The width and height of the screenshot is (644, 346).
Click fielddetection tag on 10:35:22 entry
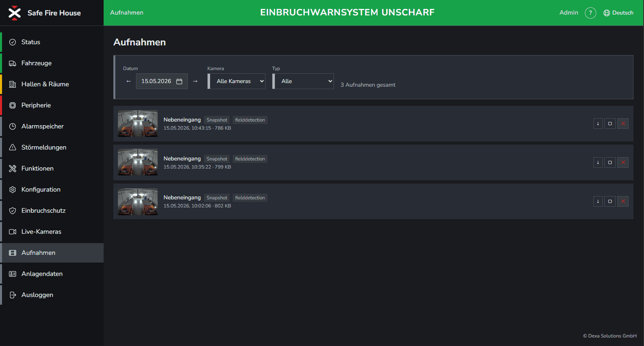click(250, 159)
